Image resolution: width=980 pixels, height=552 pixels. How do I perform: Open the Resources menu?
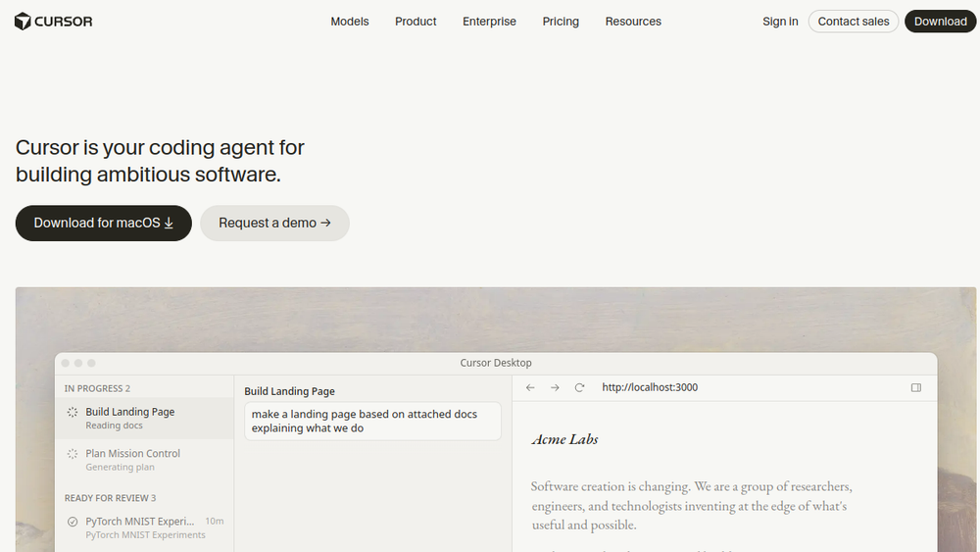click(633, 22)
